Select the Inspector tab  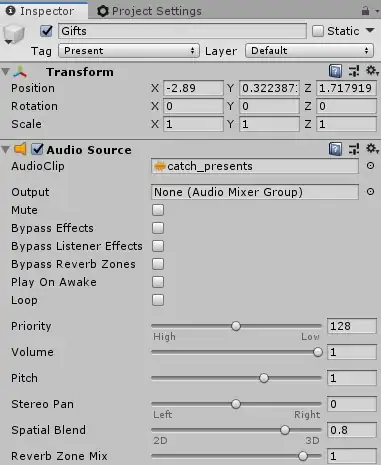[40, 11]
